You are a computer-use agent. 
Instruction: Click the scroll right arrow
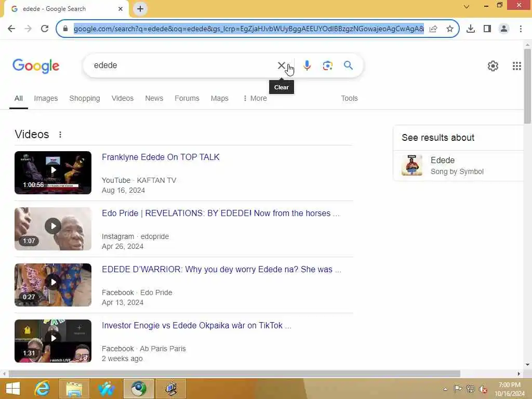pos(519,374)
